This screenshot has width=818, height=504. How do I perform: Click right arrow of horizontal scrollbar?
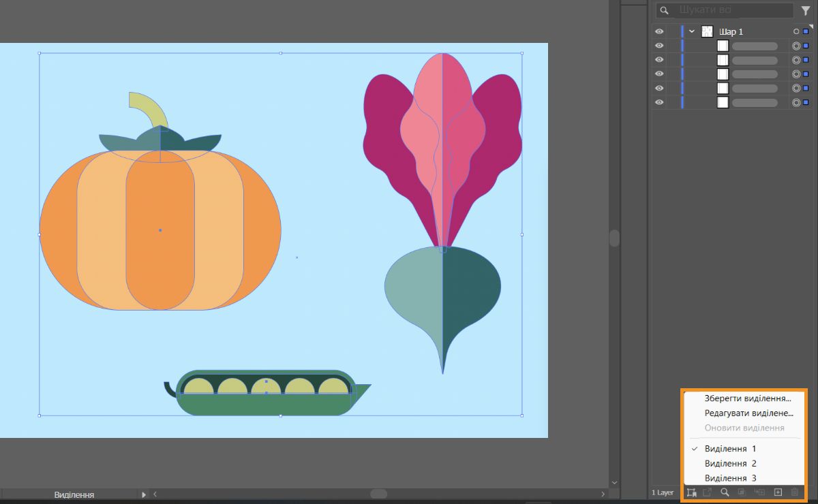603,494
